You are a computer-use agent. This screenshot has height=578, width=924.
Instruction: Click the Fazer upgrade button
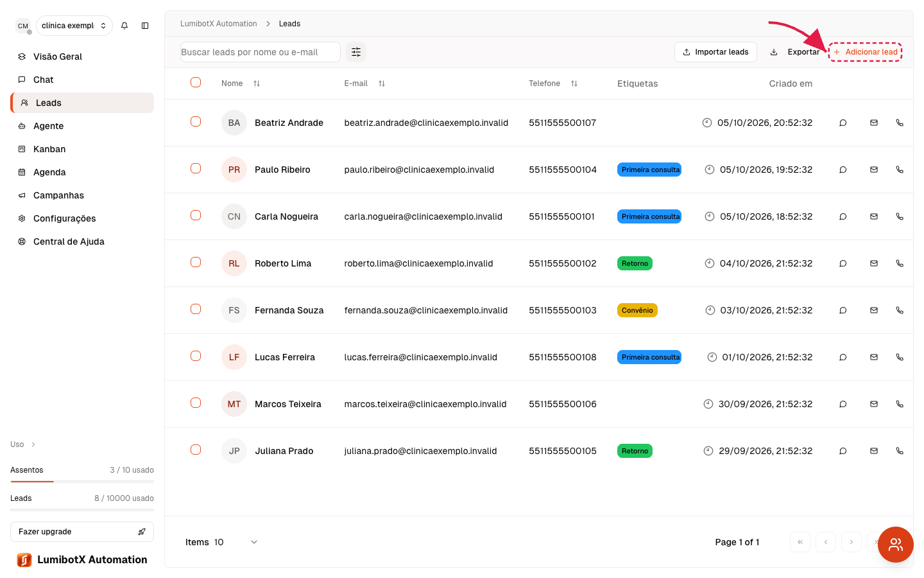point(82,532)
